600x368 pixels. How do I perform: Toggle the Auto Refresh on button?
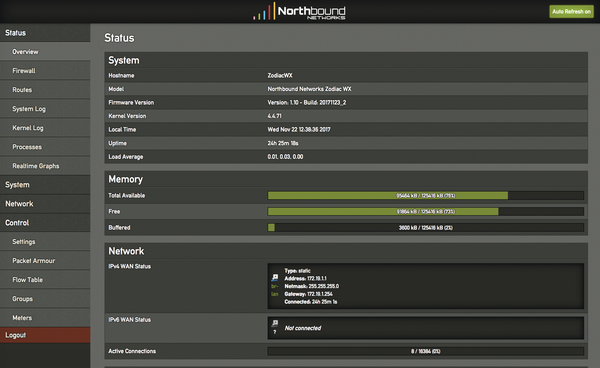(x=571, y=11)
